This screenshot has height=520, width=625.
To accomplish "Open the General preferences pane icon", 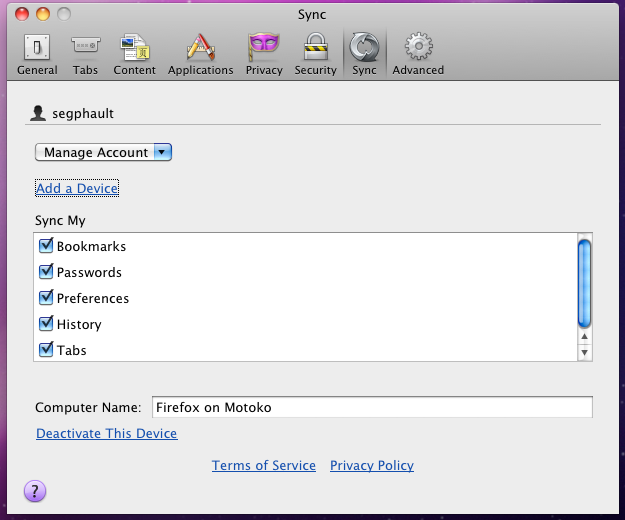I will coord(37,47).
